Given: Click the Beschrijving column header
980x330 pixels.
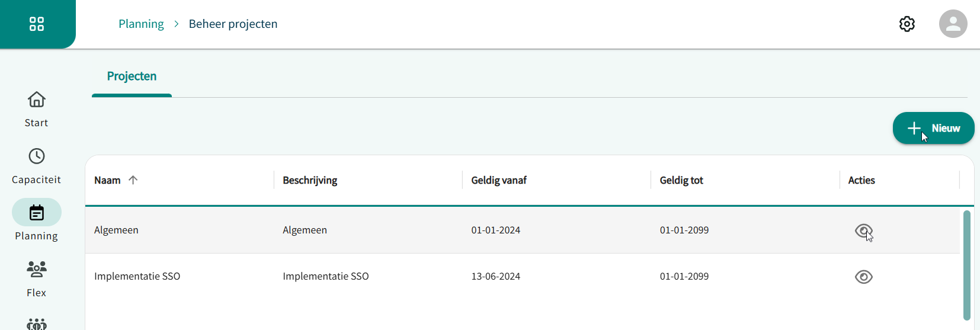Looking at the screenshot, I should coord(310,180).
